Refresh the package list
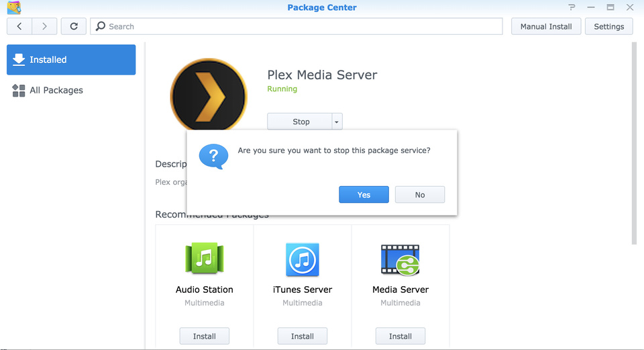The height and width of the screenshot is (350, 644). pyautogui.click(x=74, y=26)
